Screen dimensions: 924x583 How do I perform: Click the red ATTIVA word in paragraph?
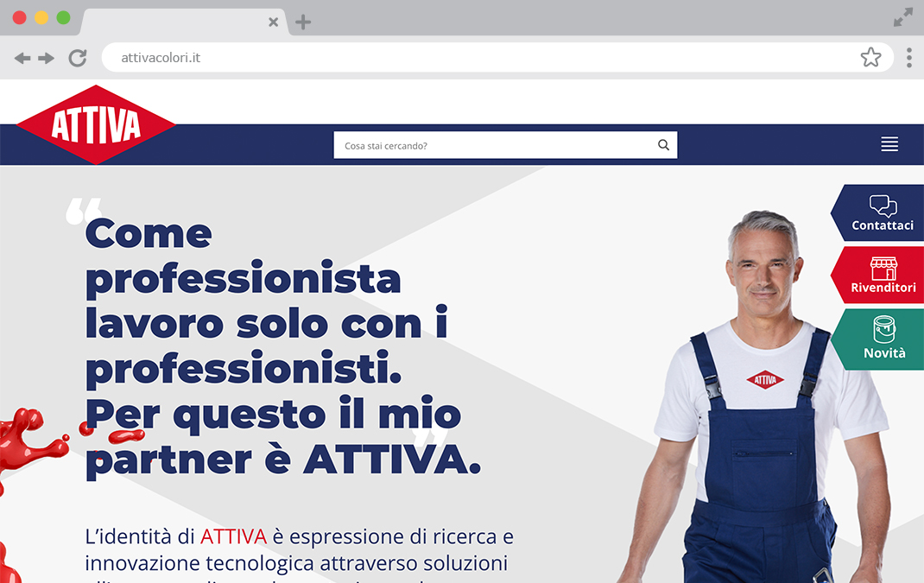[233, 536]
